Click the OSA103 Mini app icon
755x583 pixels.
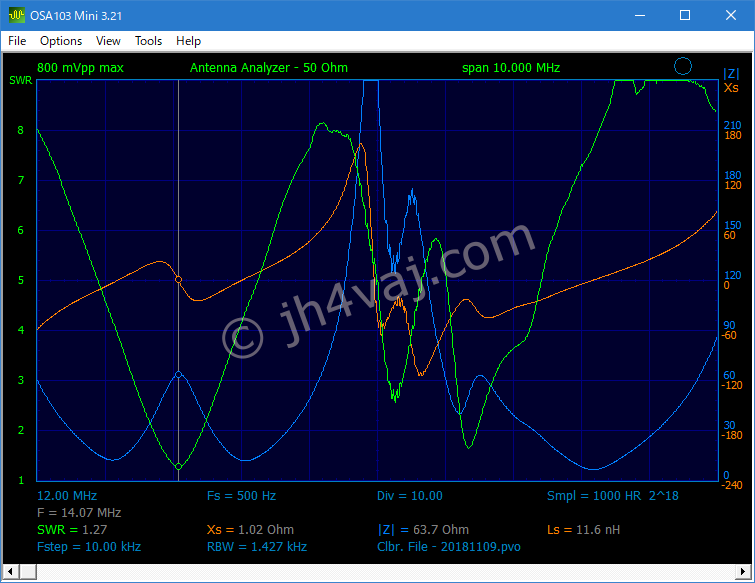coord(16,15)
